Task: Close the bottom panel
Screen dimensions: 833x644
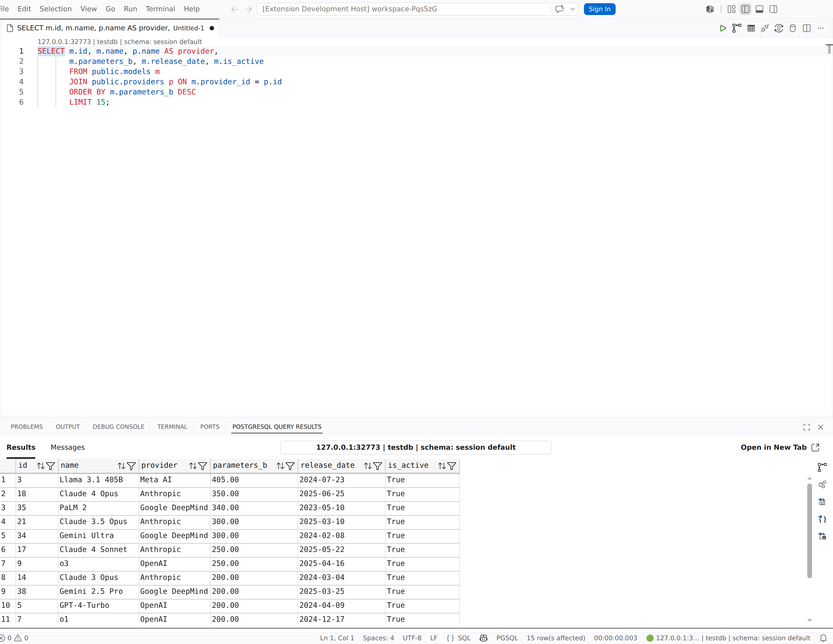Action: coord(821,427)
